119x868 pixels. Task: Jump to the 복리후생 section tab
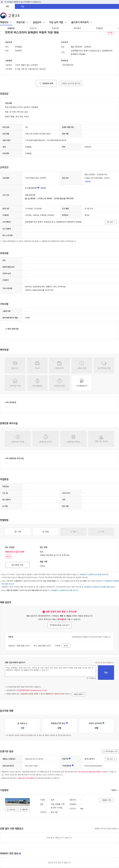77,28
